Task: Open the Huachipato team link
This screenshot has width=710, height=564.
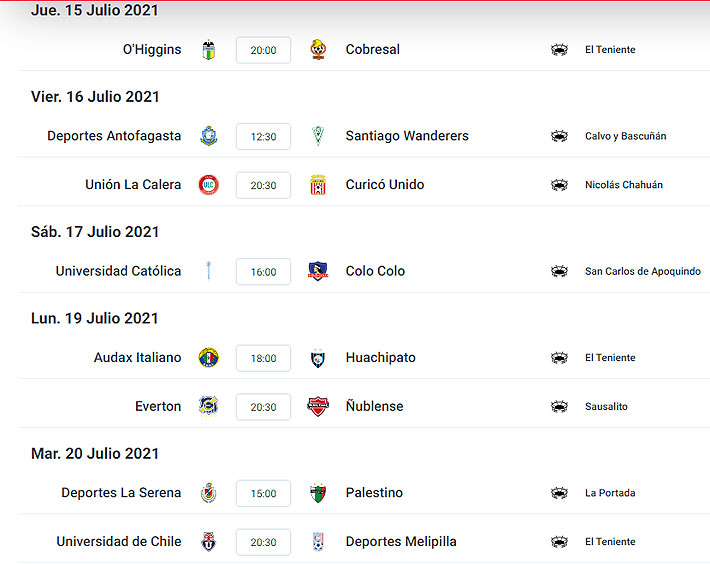Action: pos(380,358)
